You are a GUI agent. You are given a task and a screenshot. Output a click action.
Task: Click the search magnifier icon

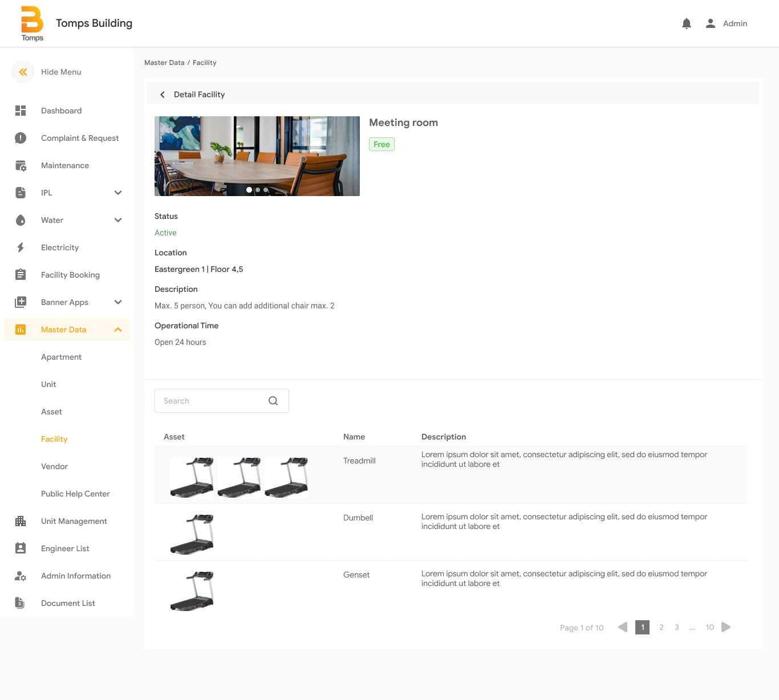point(273,401)
